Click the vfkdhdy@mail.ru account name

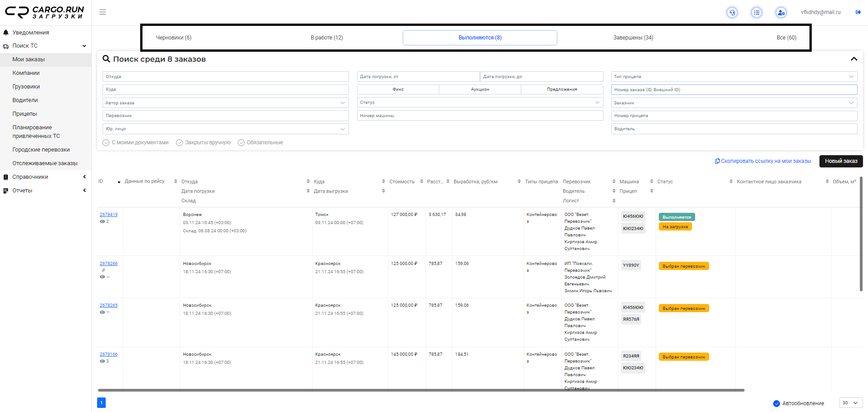(820, 12)
